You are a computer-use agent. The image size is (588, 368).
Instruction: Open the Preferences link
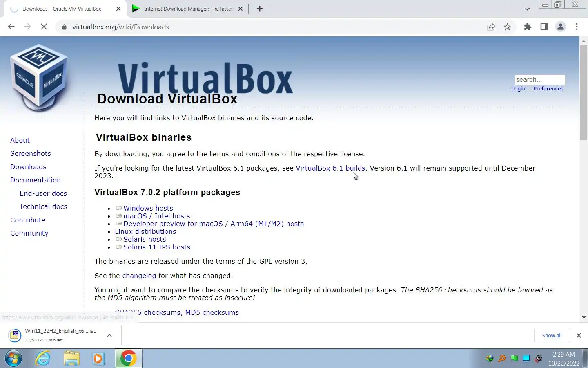point(548,88)
